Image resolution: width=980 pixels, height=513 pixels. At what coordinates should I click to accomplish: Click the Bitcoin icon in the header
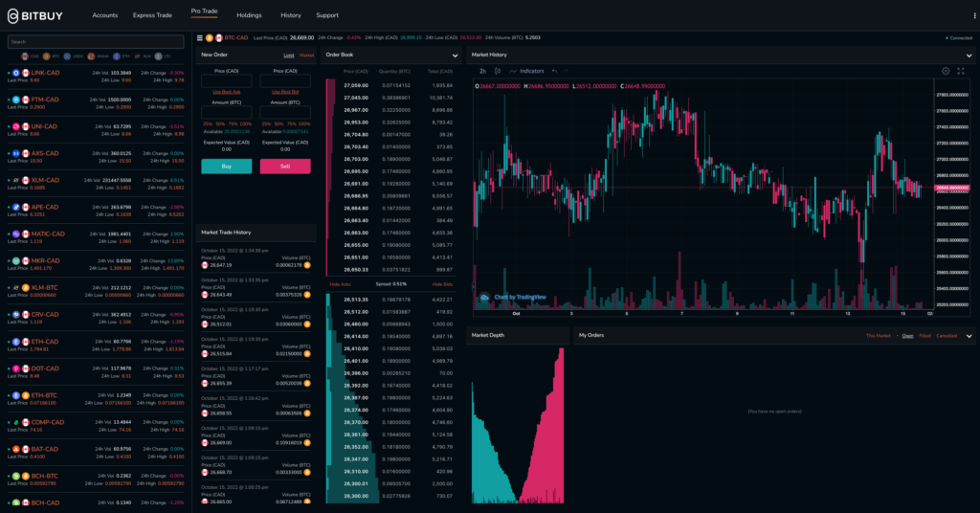click(x=210, y=38)
